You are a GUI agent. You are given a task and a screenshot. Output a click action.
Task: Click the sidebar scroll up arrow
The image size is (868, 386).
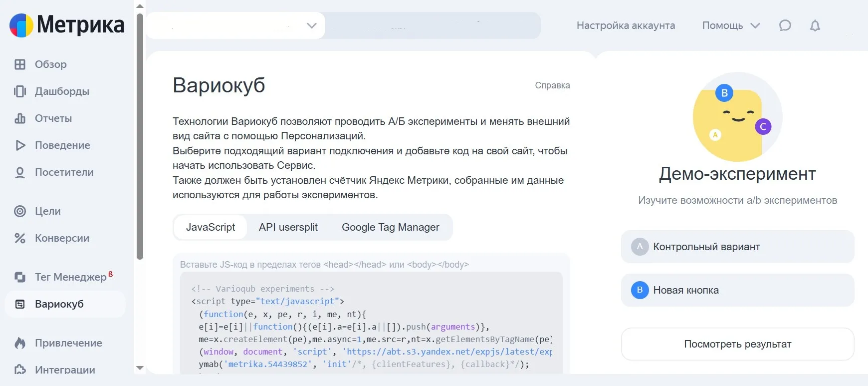(x=140, y=6)
